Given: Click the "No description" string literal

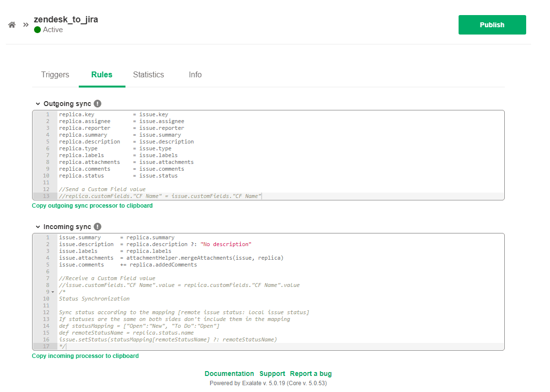Looking at the screenshot, I should (226, 244).
